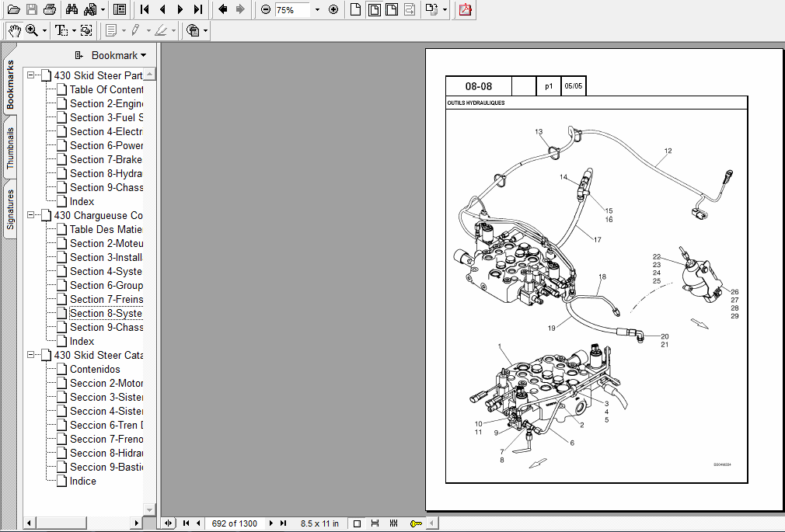Select the Text Select tool

click(61, 30)
